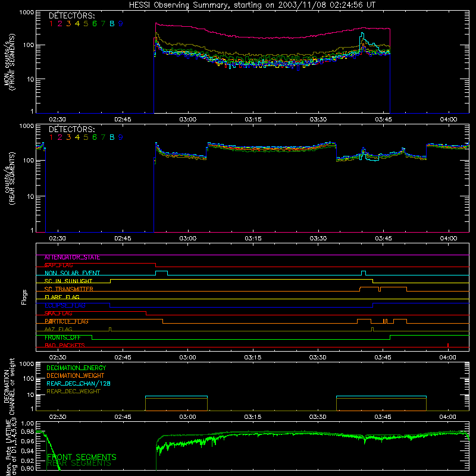Click detector 8 in front segments legend
The width and height of the screenshot is (476, 476).
(x=112, y=24)
